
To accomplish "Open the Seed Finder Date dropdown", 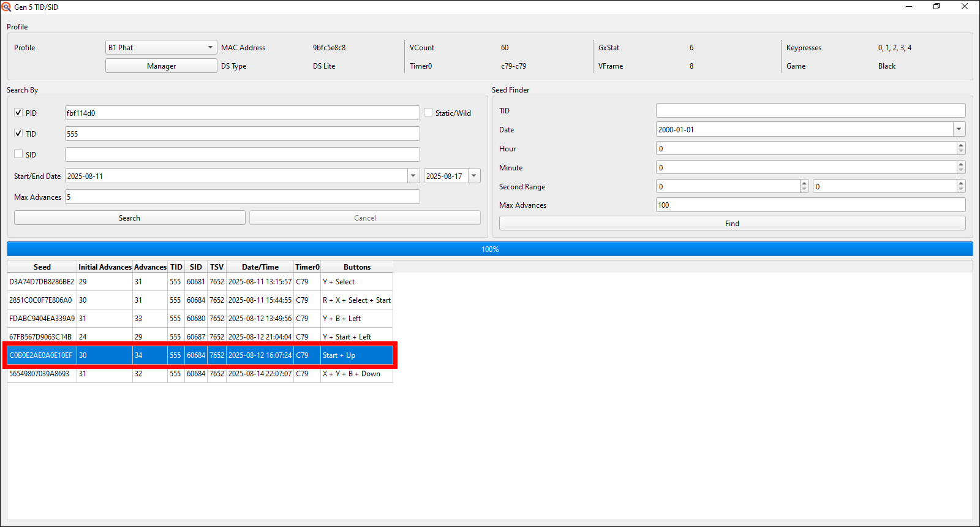I will 959,129.
